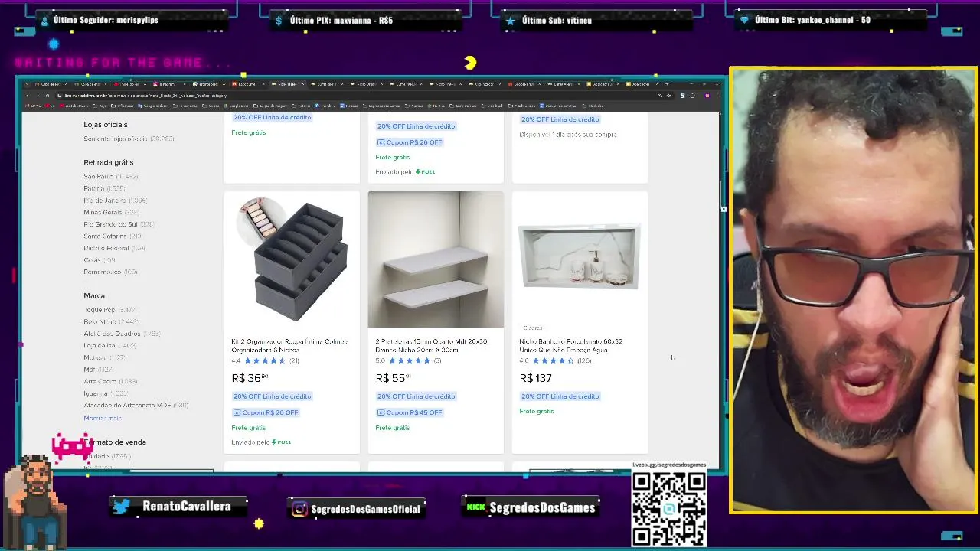Open the Kit 2 Organizador Roupa Íntima title

[x=290, y=345]
